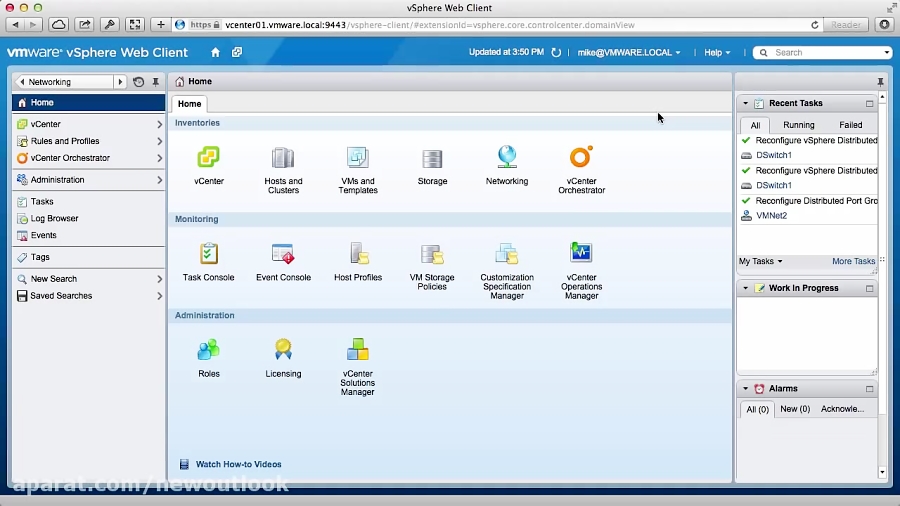The height and width of the screenshot is (506, 900).
Task: Open Tasks in the navigator
Action: 88,201
